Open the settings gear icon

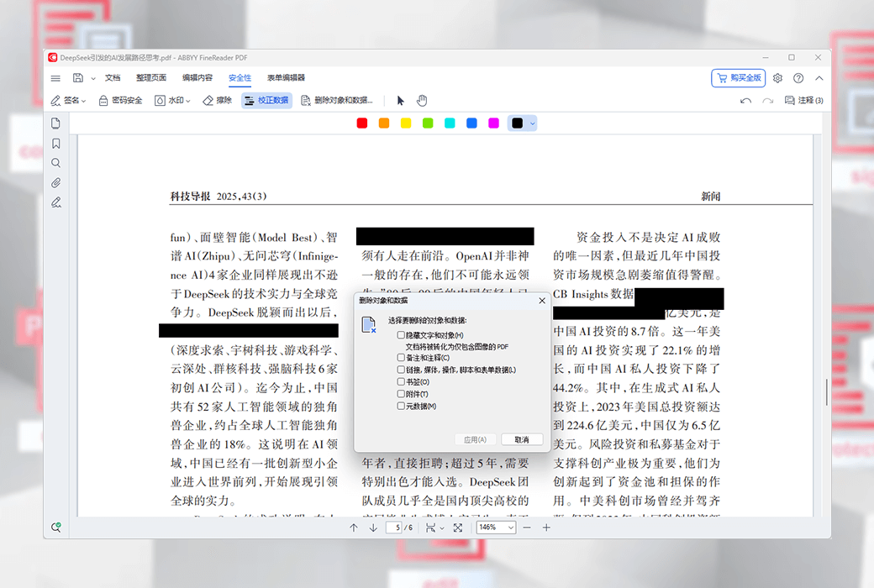pos(777,78)
